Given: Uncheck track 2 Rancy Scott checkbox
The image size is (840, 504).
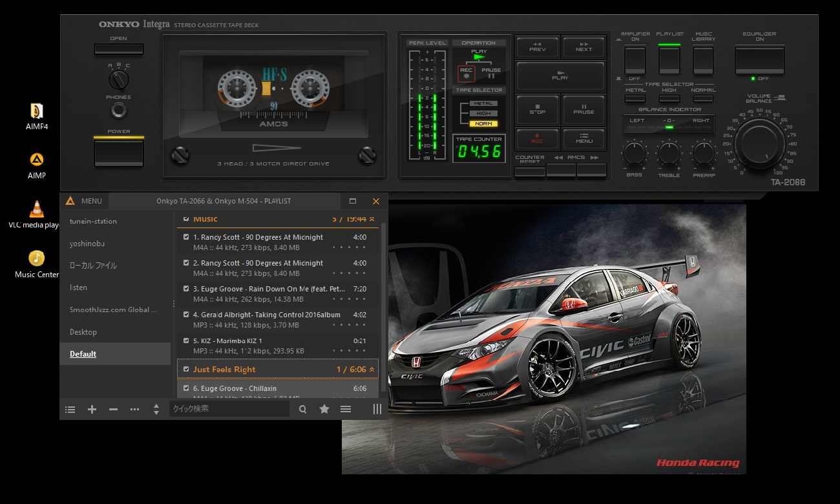Looking at the screenshot, I should [x=186, y=263].
